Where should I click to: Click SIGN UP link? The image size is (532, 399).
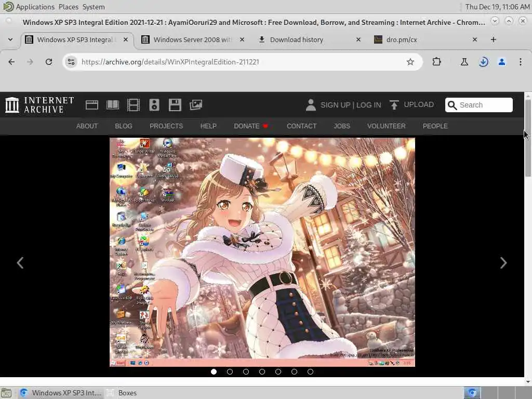[335, 105]
